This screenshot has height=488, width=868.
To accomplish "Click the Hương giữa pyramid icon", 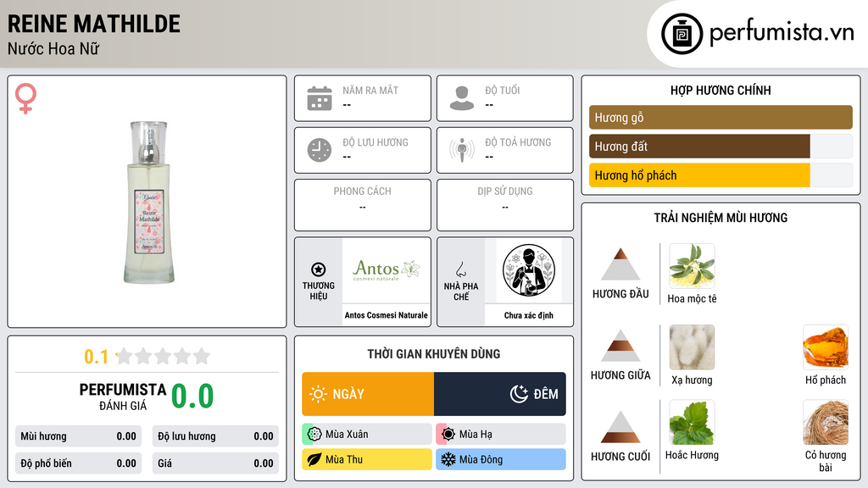I will 620,346.
